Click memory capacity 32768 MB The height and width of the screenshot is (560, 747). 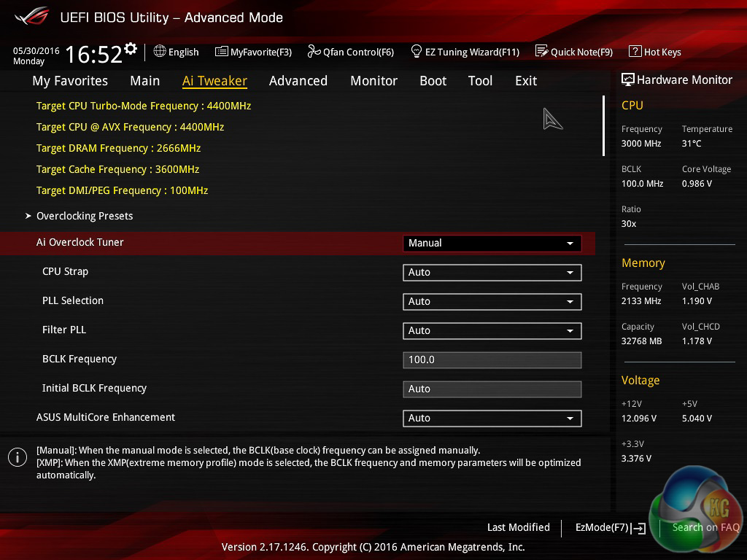click(642, 341)
